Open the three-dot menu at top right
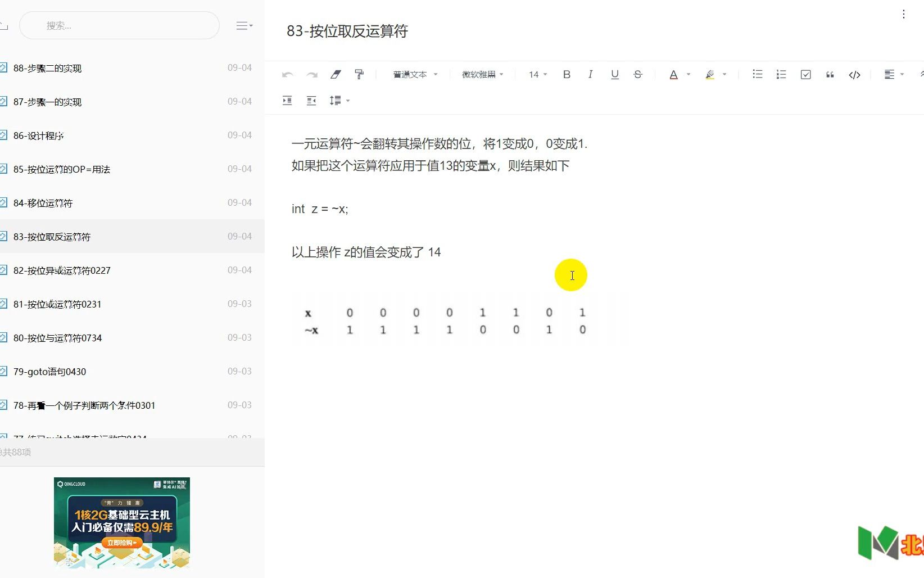The image size is (924, 578). point(904,13)
